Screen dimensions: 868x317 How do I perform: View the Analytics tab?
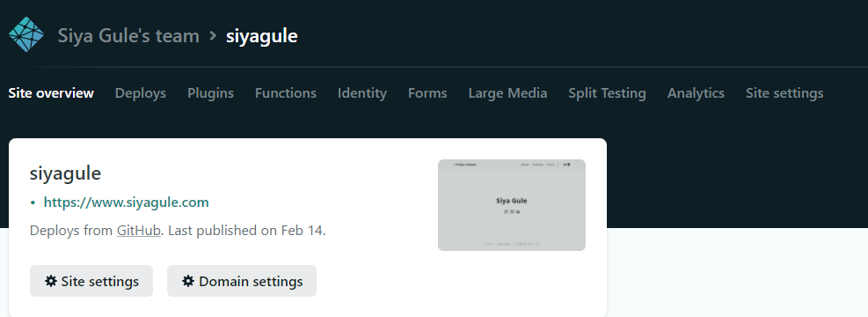click(x=696, y=93)
